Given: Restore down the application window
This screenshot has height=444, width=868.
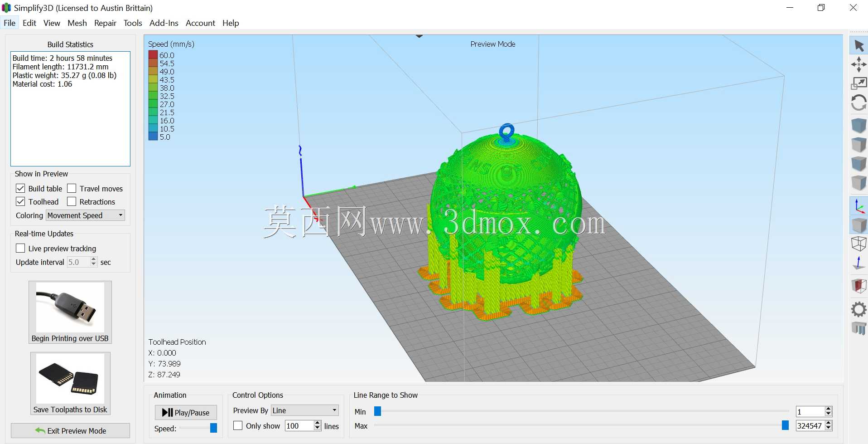Looking at the screenshot, I should point(821,8).
